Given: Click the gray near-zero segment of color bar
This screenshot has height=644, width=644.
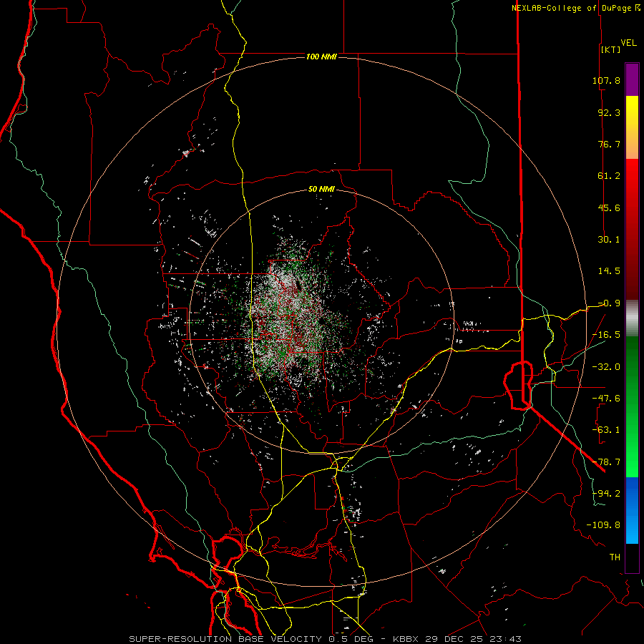Looking at the screenshot, I should [632, 318].
